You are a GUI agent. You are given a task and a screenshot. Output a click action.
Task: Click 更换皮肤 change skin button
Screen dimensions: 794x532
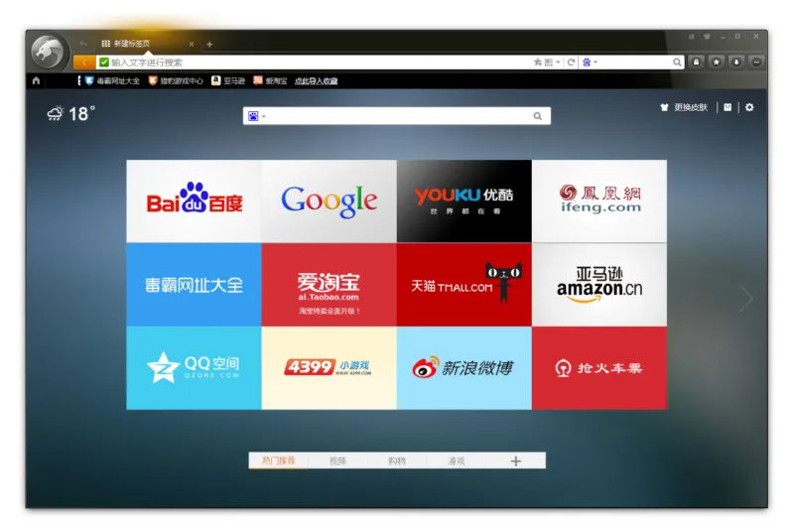click(x=684, y=107)
